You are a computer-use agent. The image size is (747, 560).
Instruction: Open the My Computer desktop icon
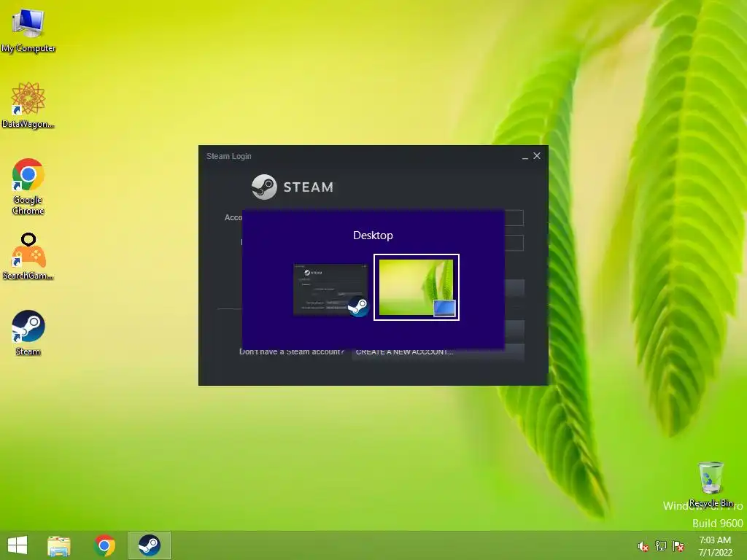[28, 30]
